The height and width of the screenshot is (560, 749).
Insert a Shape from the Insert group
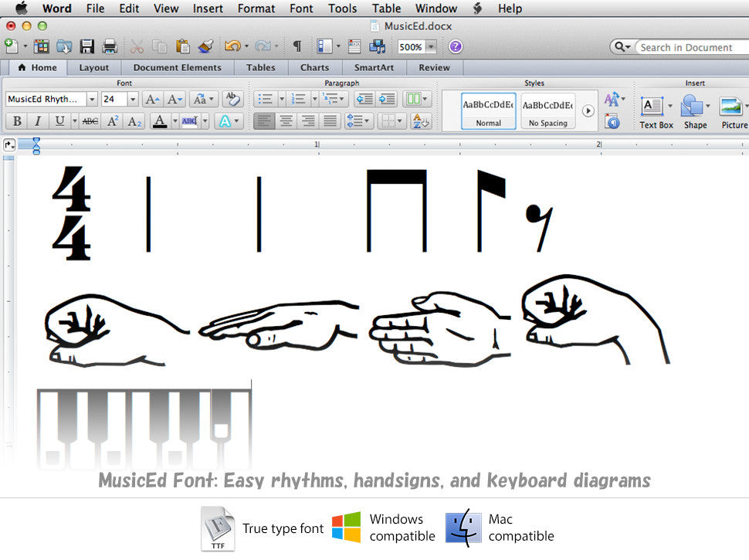[x=694, y=108]
